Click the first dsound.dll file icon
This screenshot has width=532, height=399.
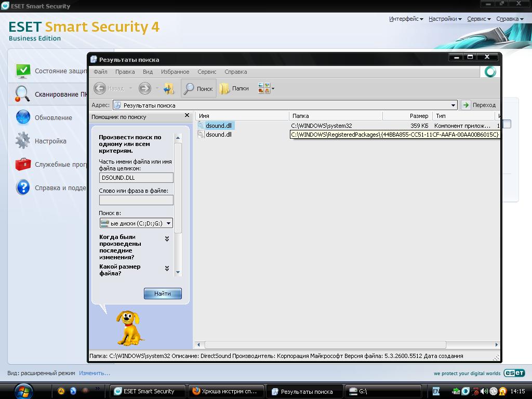201,126
